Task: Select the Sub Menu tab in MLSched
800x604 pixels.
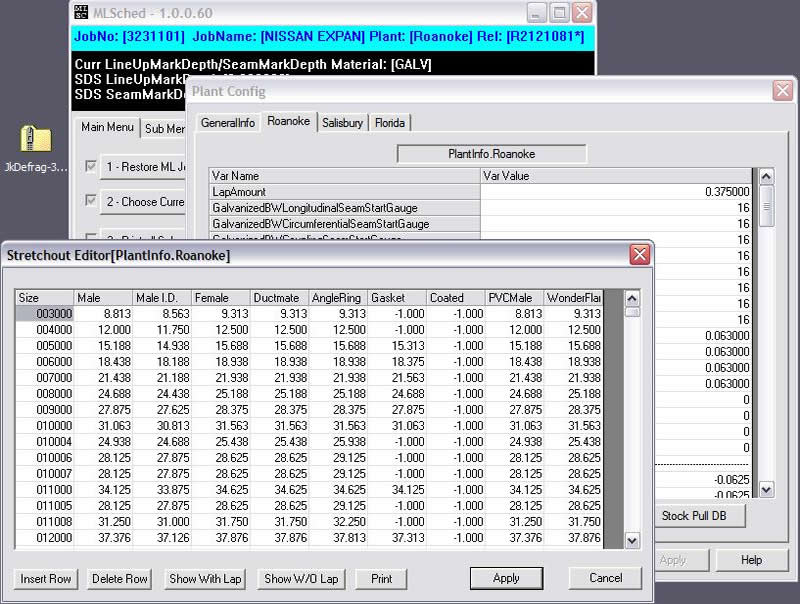Action: 164,128
